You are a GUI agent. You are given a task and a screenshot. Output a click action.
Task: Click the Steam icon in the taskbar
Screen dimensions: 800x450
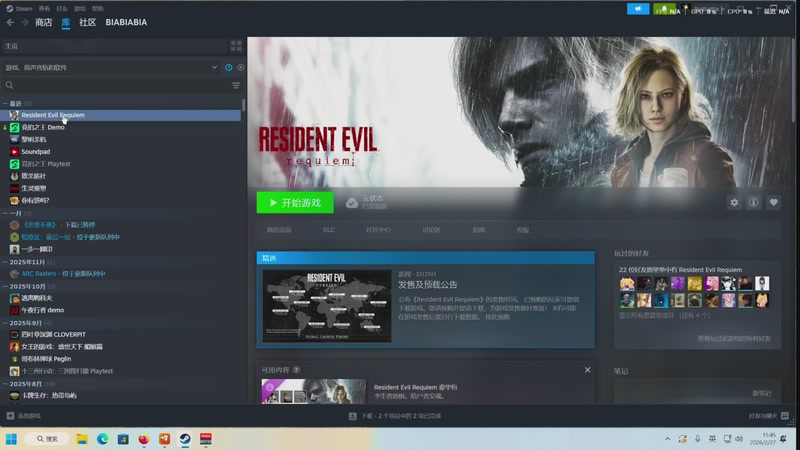(x=185, y=439)
